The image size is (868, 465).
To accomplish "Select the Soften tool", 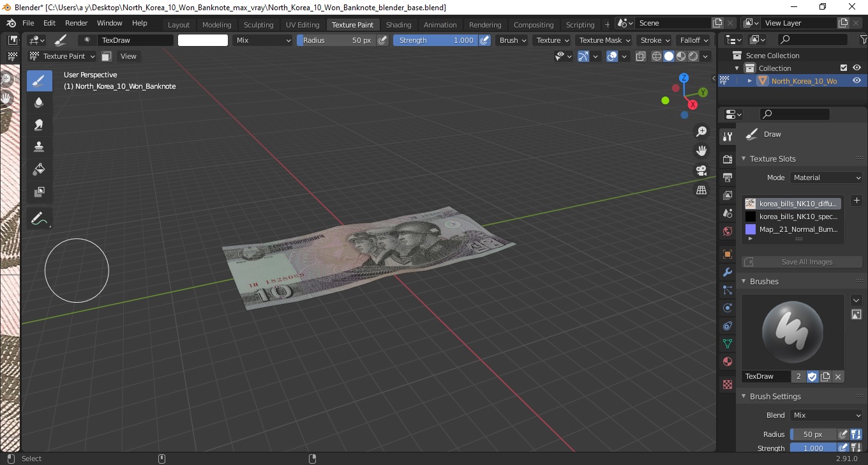I will [39, 103].
